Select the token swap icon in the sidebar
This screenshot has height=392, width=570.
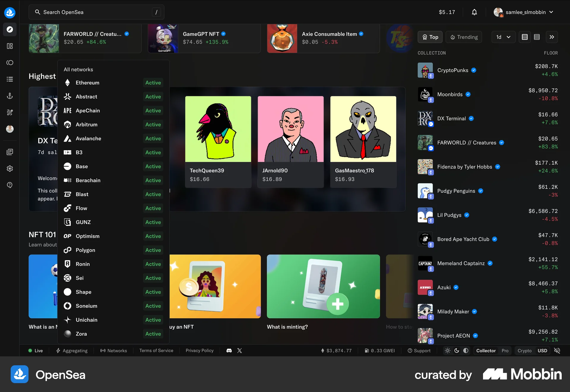coord(10,63)
